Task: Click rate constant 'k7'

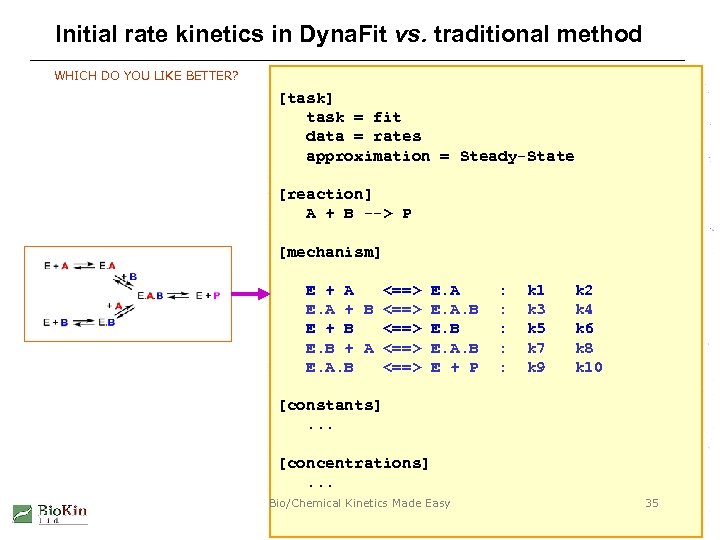Action: [x=536, y=348]
